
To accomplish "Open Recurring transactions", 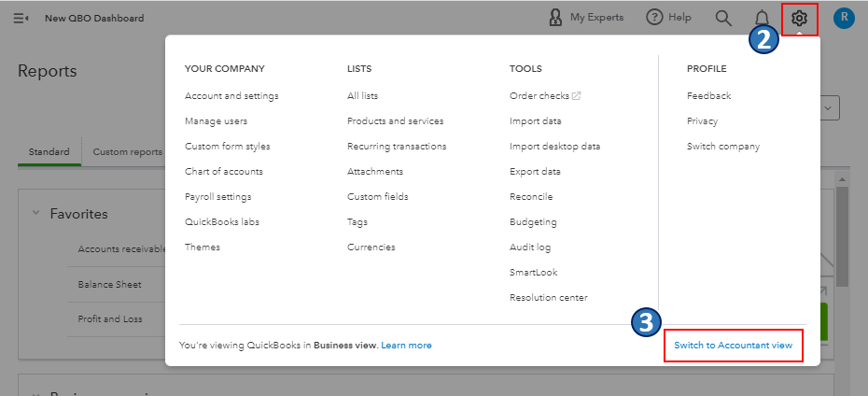I will [397, 147].
